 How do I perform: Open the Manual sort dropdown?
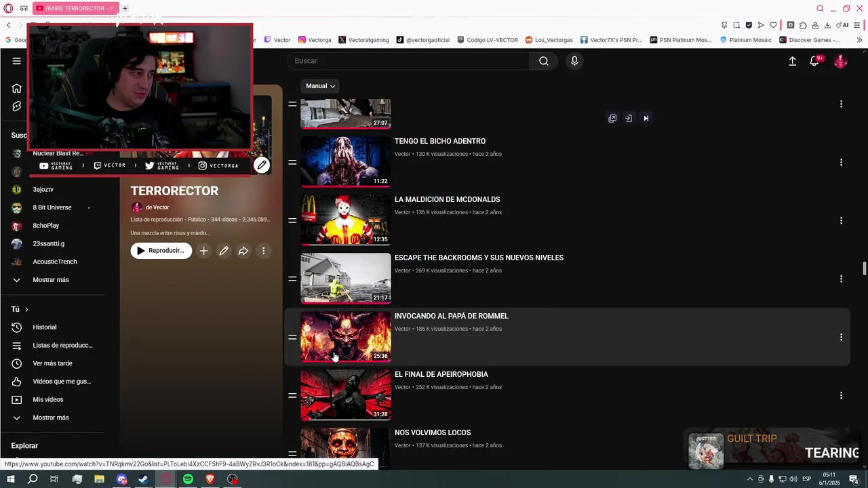(320, 86)
